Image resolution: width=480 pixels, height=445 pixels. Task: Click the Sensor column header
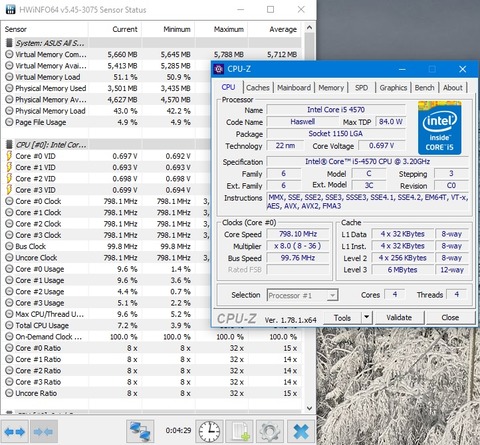pyautogui.click(x=45, y=29)
